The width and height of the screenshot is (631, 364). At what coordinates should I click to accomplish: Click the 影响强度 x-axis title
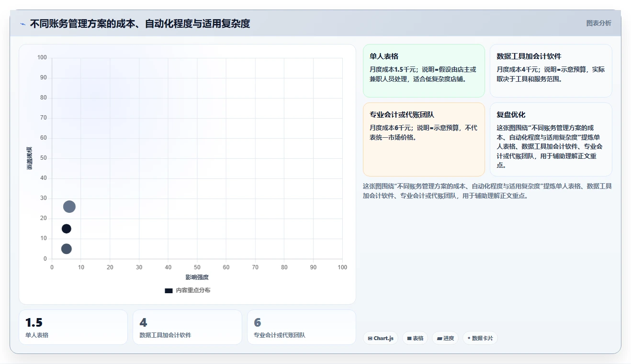(197, 277)
